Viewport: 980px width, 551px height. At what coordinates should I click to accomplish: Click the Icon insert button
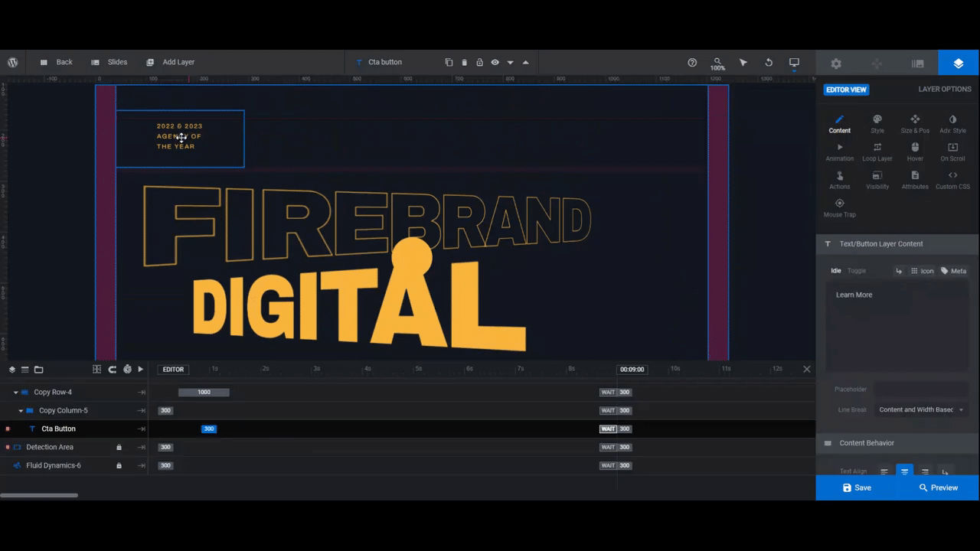(923, 271)
